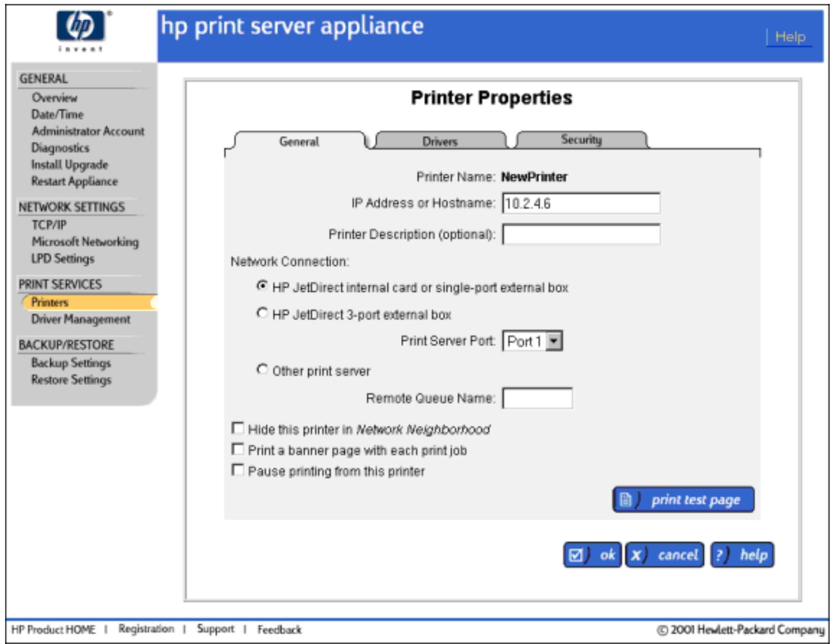Open Registration footer link
This screenshot has width=832, height=644.
click(x=146, y=629)
